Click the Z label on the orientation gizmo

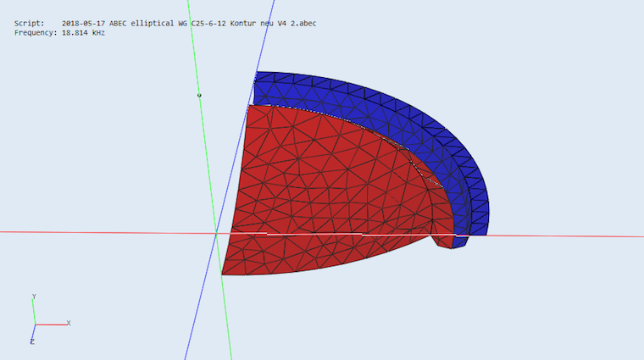click(31, 341)
